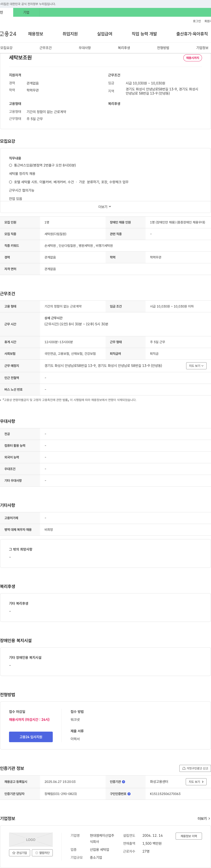Image resolution: width=211 pixels, height=868 pixels.
Task: Click 시급 10,030원 ~ 10,030원 이하 value
Action: 172,306
